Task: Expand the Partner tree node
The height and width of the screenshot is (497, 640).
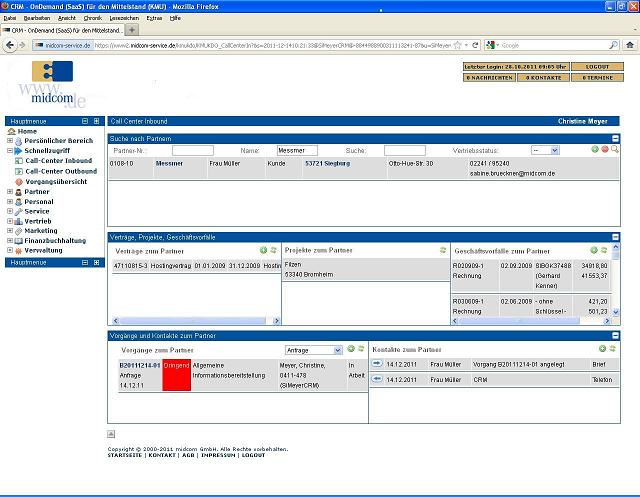Action: tap(10, 191)
